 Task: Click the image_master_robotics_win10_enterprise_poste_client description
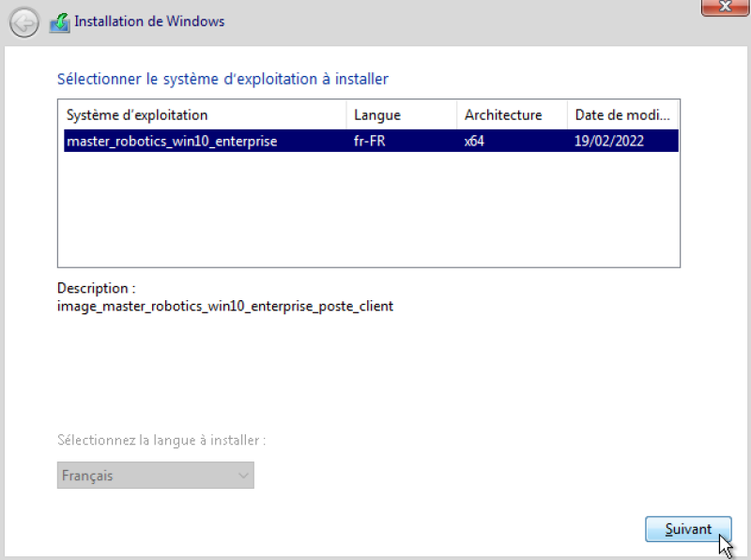(225, 307)
